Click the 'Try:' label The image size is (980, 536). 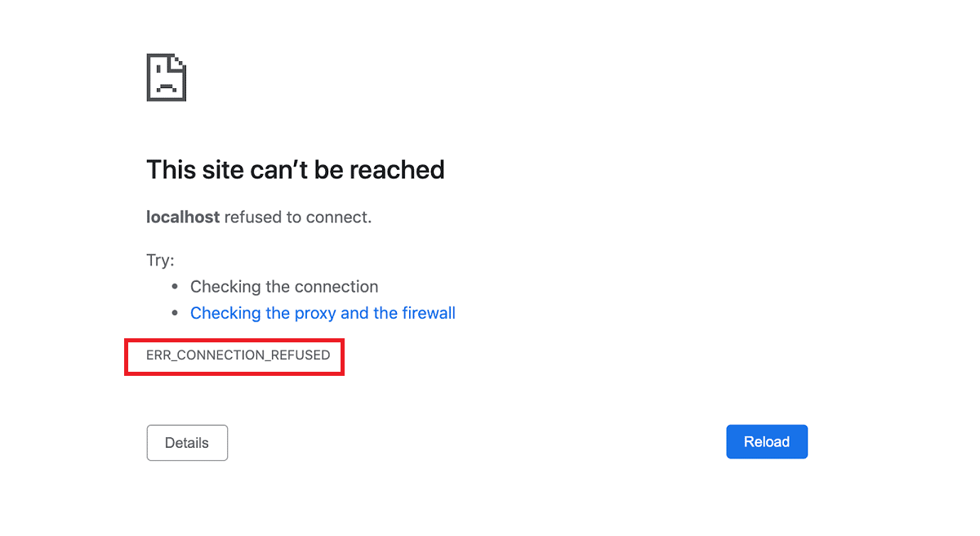click(x=160, y=259)
